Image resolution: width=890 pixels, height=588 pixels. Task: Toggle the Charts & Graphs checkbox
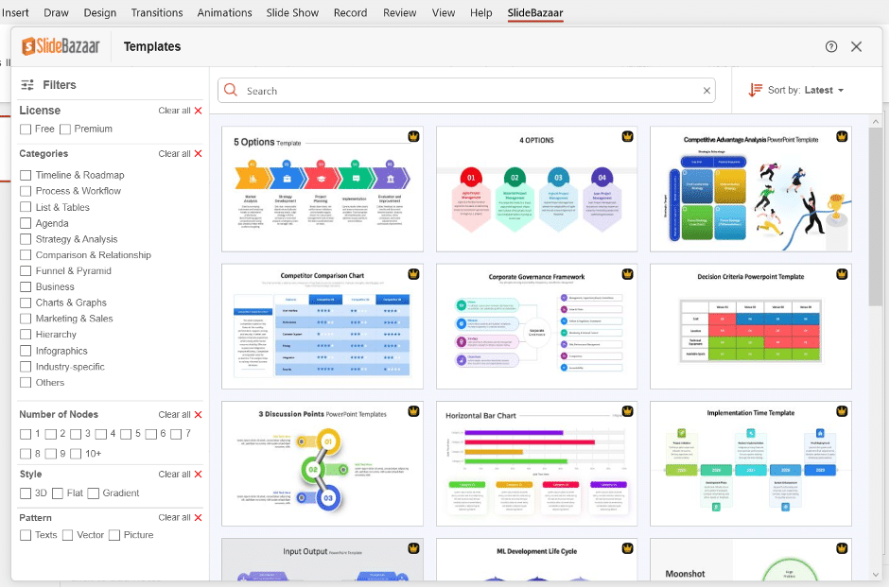[x=26, y=303]
